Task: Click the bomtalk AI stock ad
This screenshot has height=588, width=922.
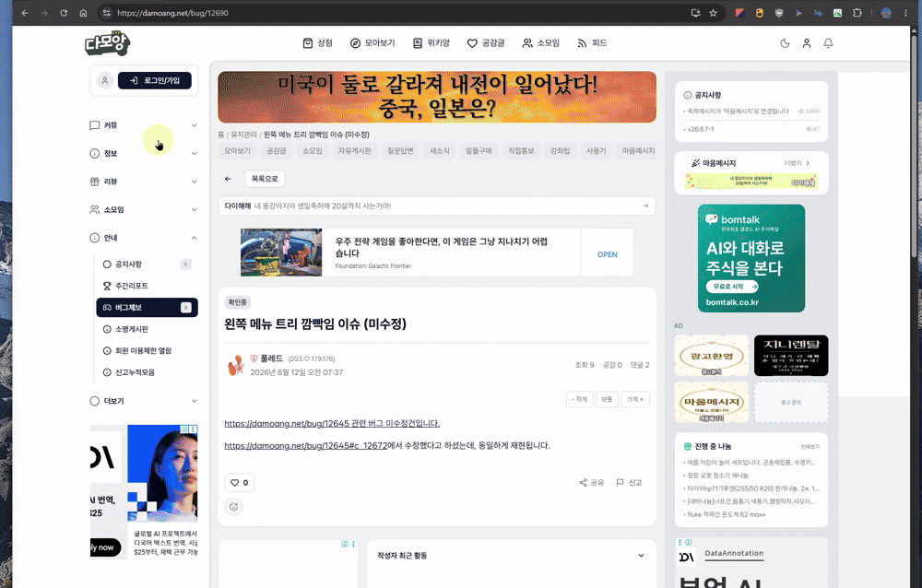Action: (x=751, y=258)
